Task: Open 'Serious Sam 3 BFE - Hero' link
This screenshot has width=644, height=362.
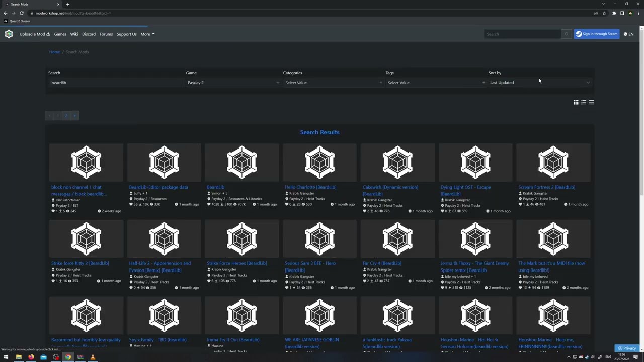Action: 310,266
